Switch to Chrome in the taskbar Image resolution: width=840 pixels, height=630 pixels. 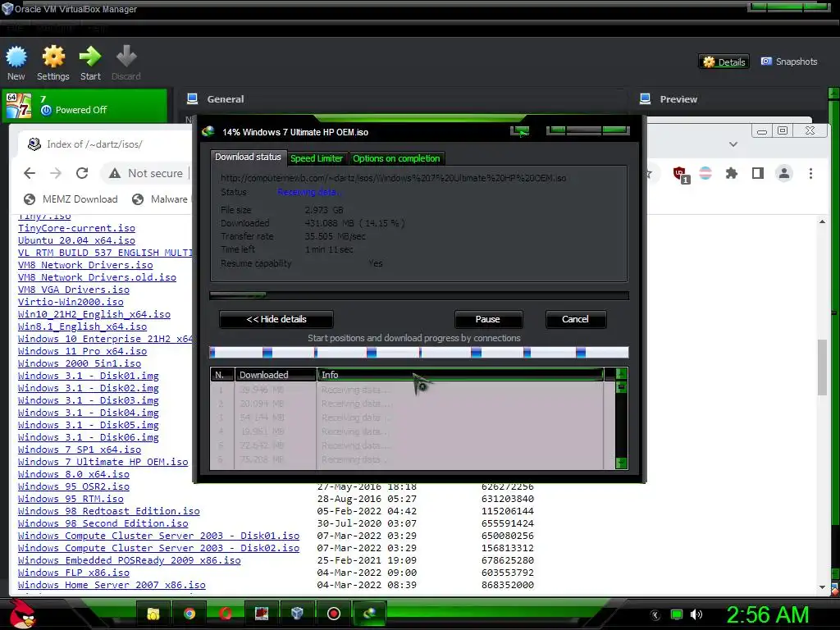click(x=189, y=614)
